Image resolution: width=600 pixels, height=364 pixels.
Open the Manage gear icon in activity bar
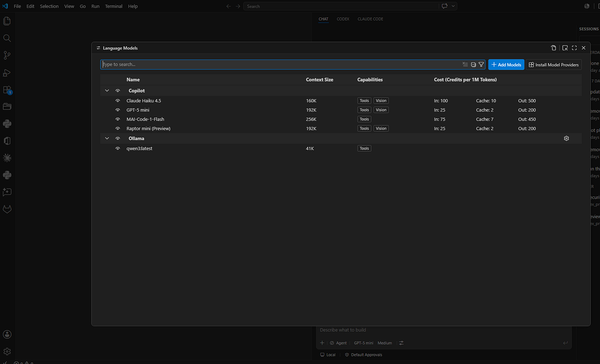pyautogui.click(x=7, y=352)
